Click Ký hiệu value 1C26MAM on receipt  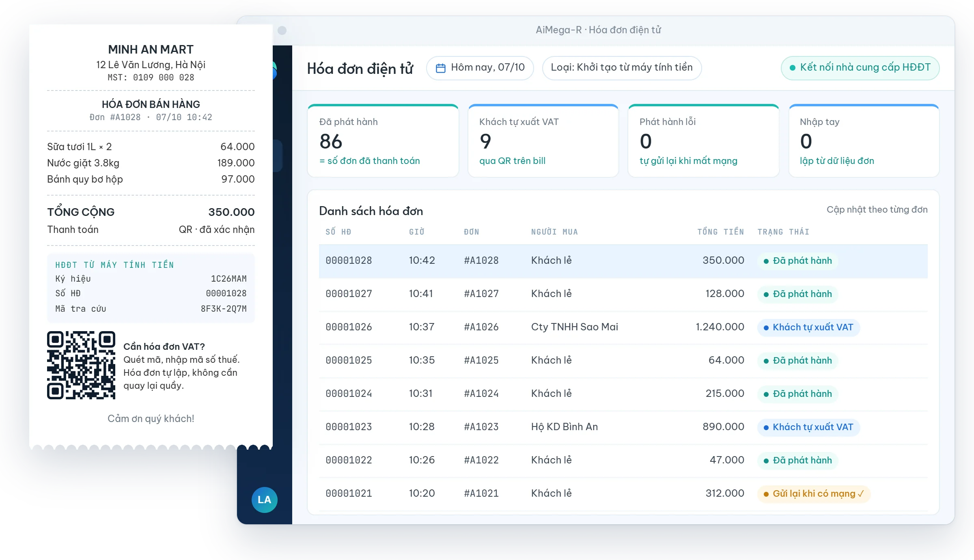pos(228,279)
